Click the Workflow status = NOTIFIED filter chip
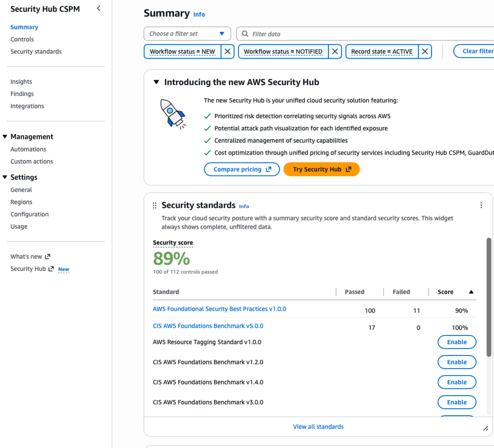This screenshot has height=448, width=494. pos(283,51)
